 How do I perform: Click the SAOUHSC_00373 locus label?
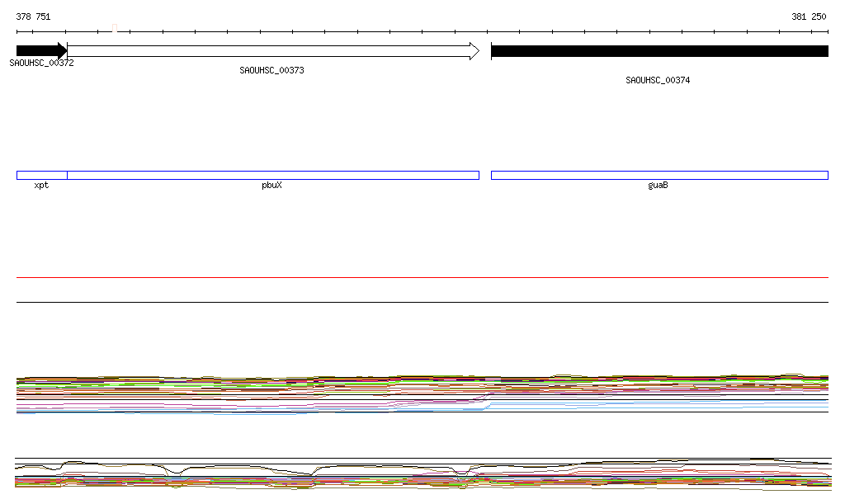tap(271, 71)
